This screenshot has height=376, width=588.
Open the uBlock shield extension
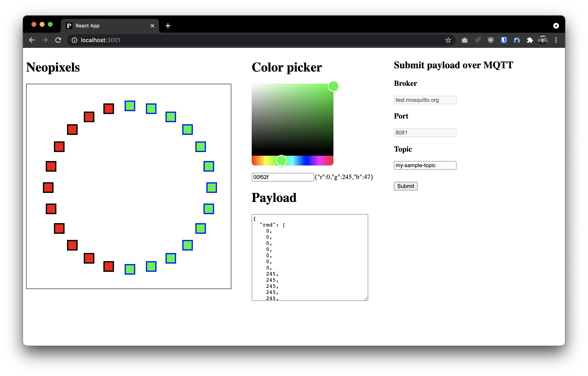tap(491, 40)
